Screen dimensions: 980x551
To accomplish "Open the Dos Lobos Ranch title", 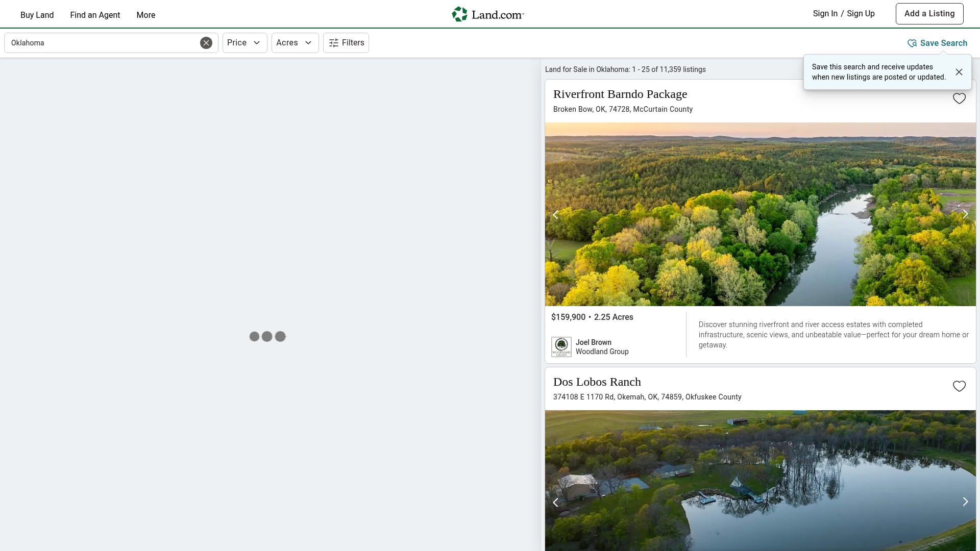I will [x=597, y=382].
